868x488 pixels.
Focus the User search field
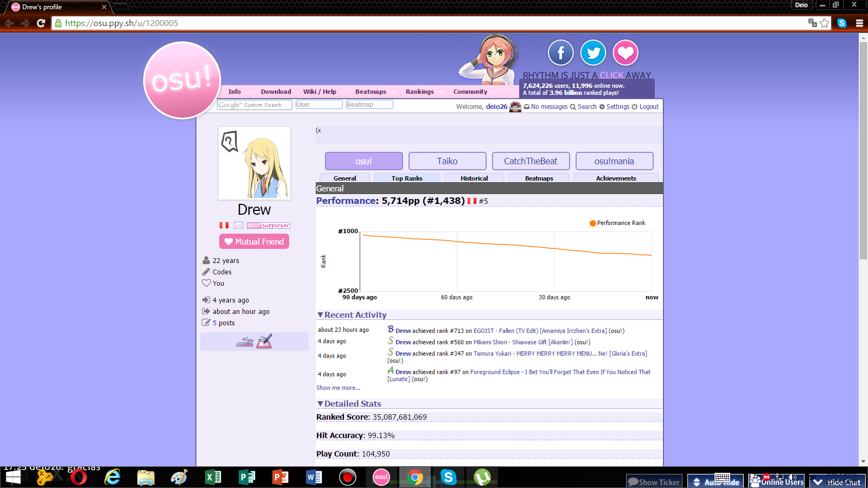click(319, 105)
